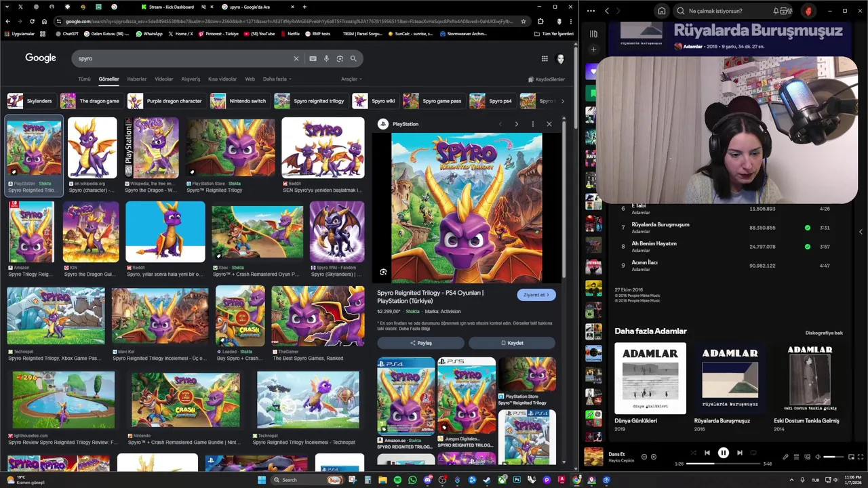Open Diskografiye bak link

tap(824, 333)
